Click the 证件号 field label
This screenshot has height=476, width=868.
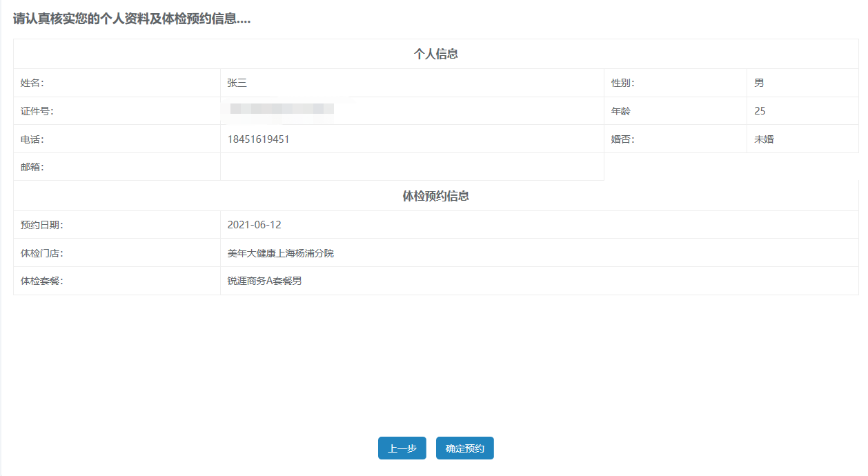click(x=37, y=111)
